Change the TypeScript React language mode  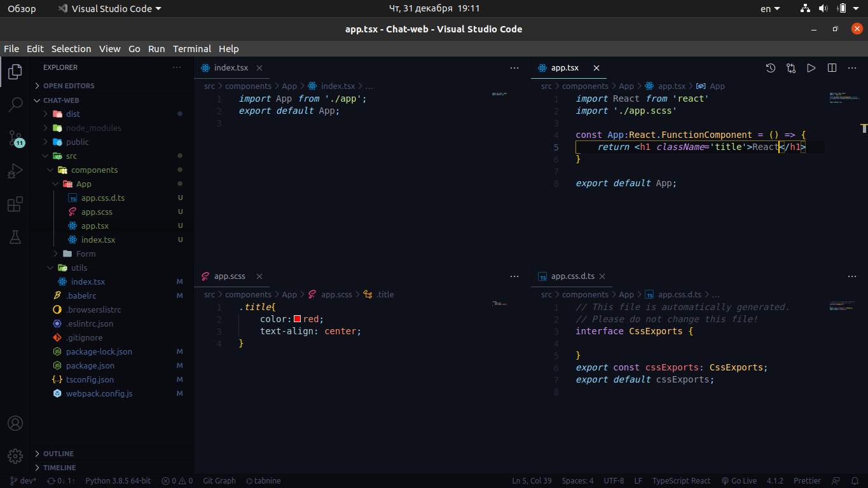[x=681, y=481]
